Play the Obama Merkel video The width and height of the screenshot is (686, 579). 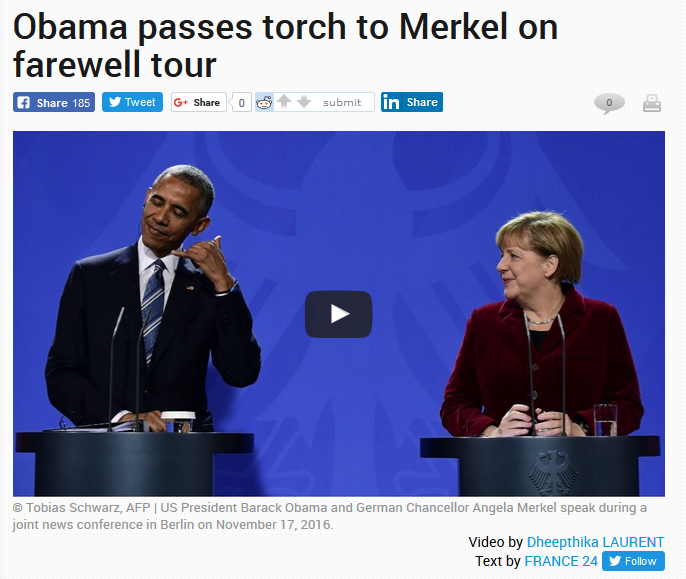[339, 314]
